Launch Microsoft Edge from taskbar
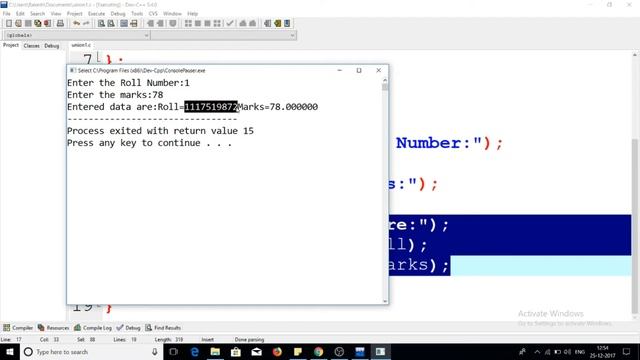Screen dimensions: 640x360 [195, 352]
